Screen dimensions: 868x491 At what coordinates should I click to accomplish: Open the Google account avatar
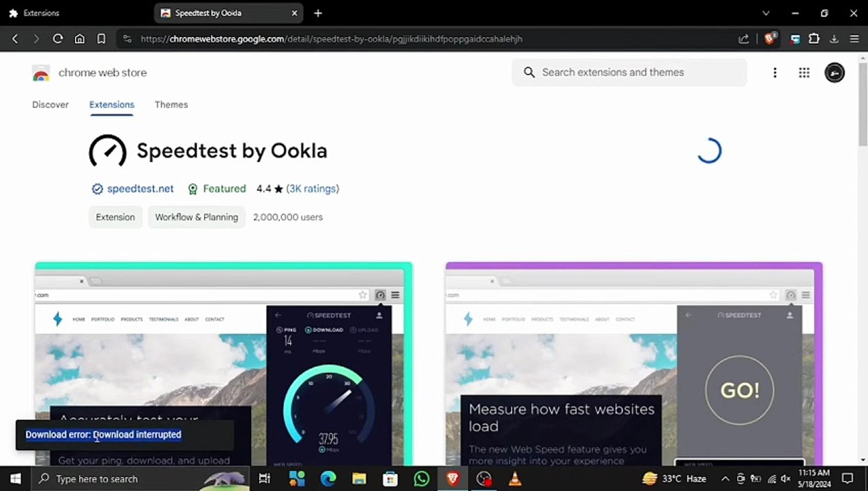[x=835, y=72]
